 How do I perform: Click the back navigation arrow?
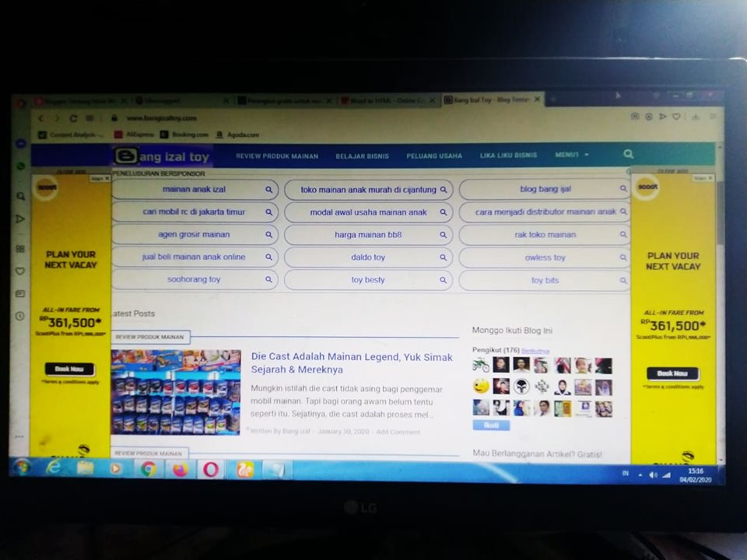pyautogui.click(x=40, y=118)
